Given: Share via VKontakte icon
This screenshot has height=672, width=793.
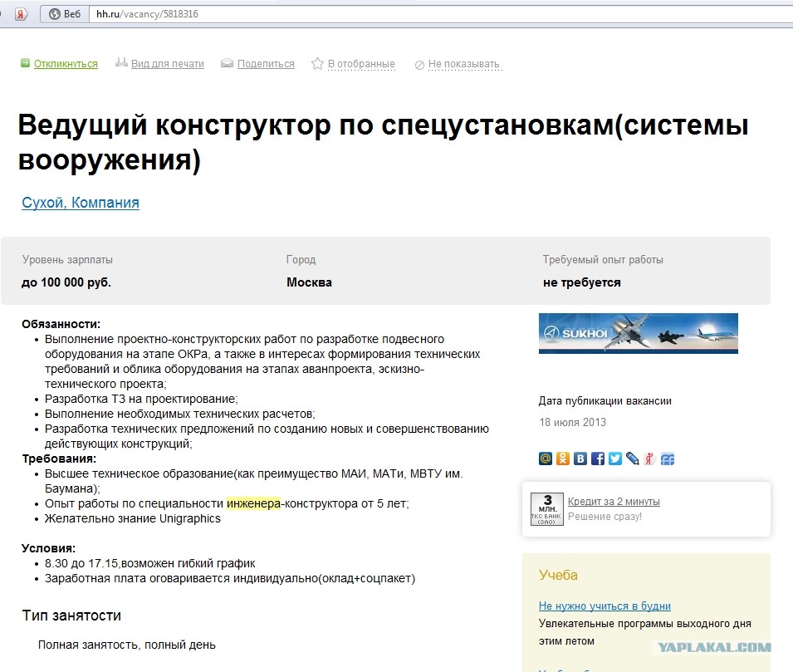Looking at the screenshot, I should click(x=580, y=459).
